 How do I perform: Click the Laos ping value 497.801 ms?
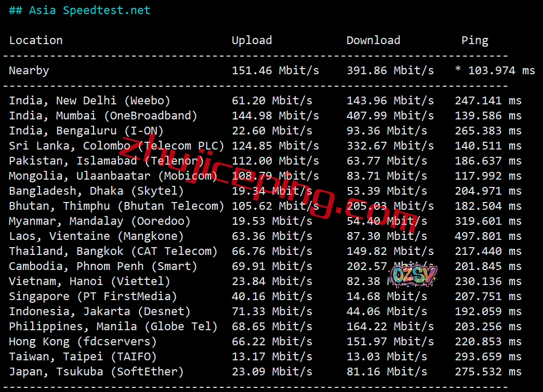pyautogui.click(x=488, y=236)
